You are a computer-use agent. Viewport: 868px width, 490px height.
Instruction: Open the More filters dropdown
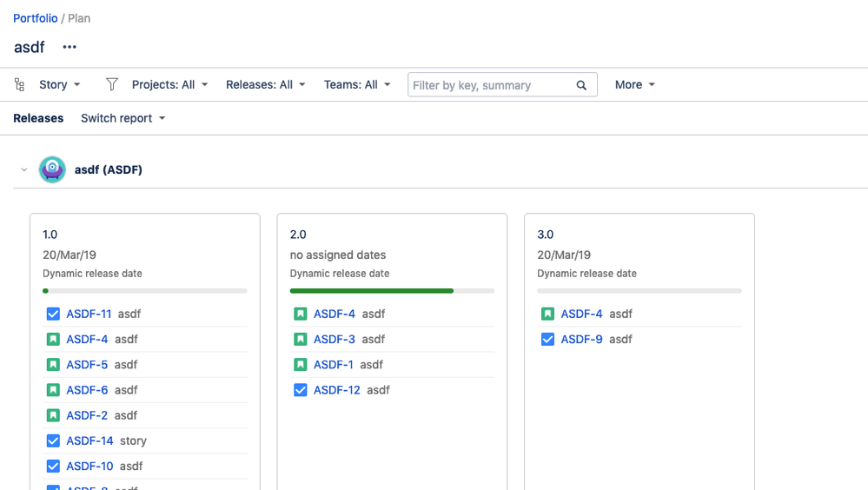point(635,85)
